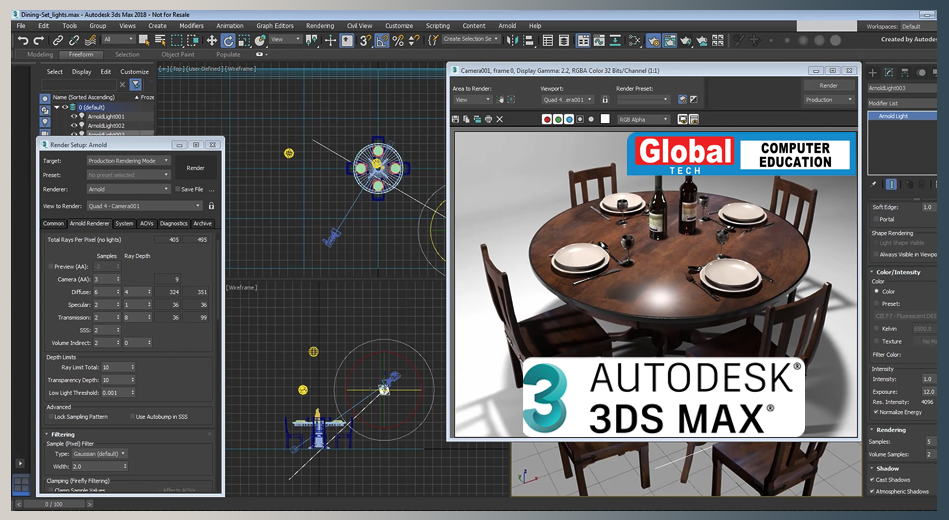
Task: Activate the Select and Rotate tool
Action: (x=228, y=41)
